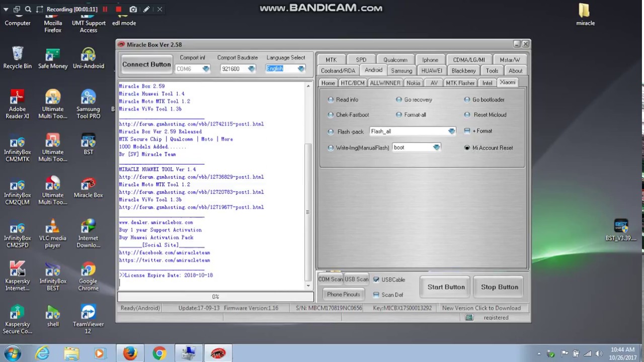Open the Language Select English dropdown

pos(301,69)
